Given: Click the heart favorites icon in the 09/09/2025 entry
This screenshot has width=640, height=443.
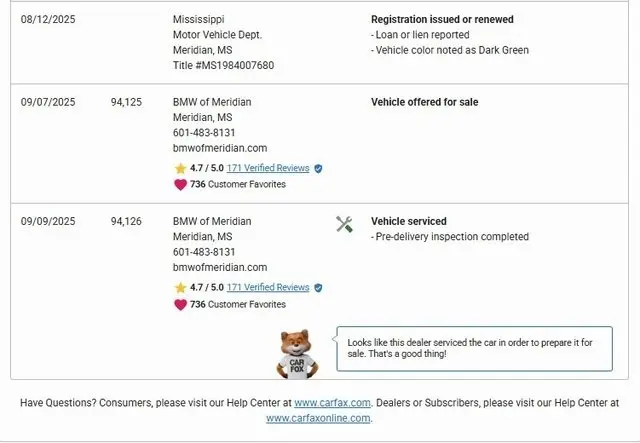Looking at the screenshot, I should tap(180, 304).
